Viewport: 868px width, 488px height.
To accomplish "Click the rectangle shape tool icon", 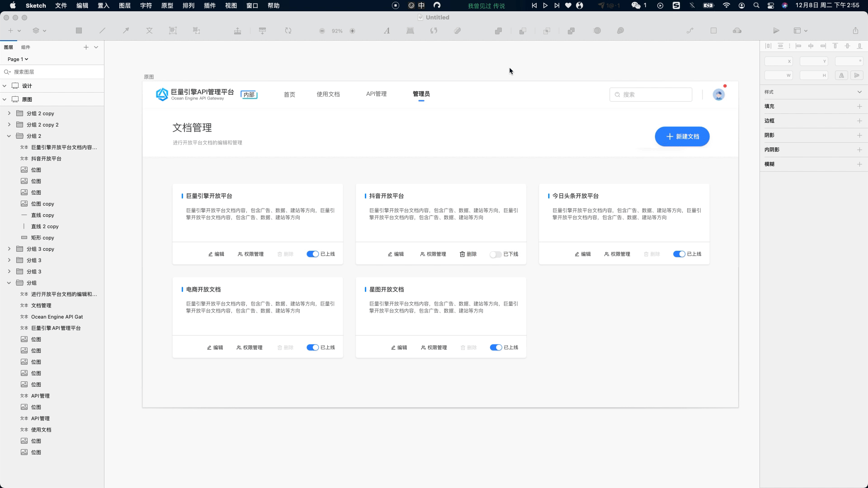I will pos(79,31).
